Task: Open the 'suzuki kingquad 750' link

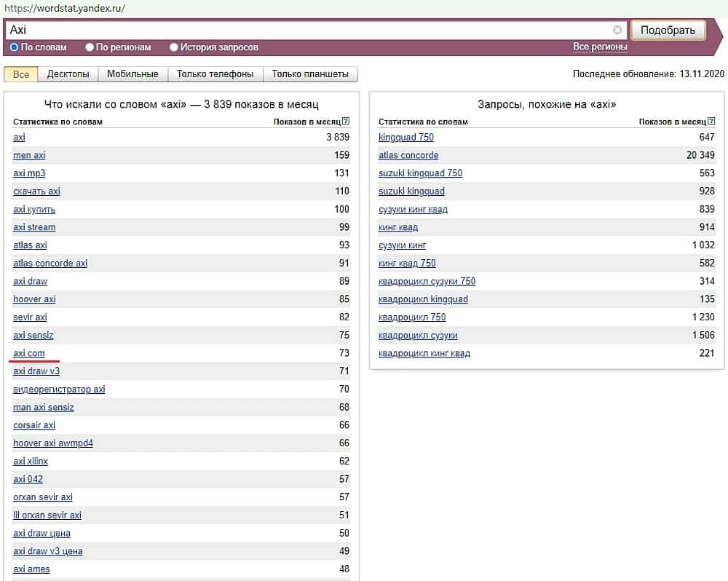Action: tap(420, 173)
